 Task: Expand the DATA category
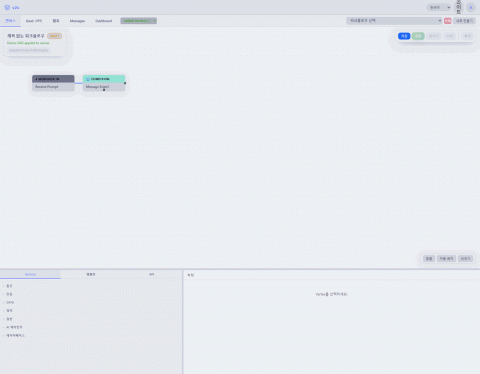point(9,302)
